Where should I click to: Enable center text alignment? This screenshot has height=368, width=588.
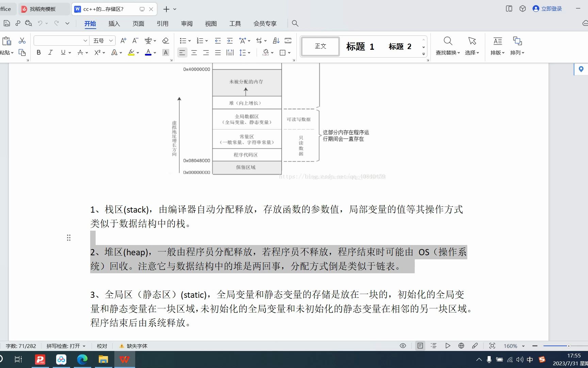tap(194, 52)
